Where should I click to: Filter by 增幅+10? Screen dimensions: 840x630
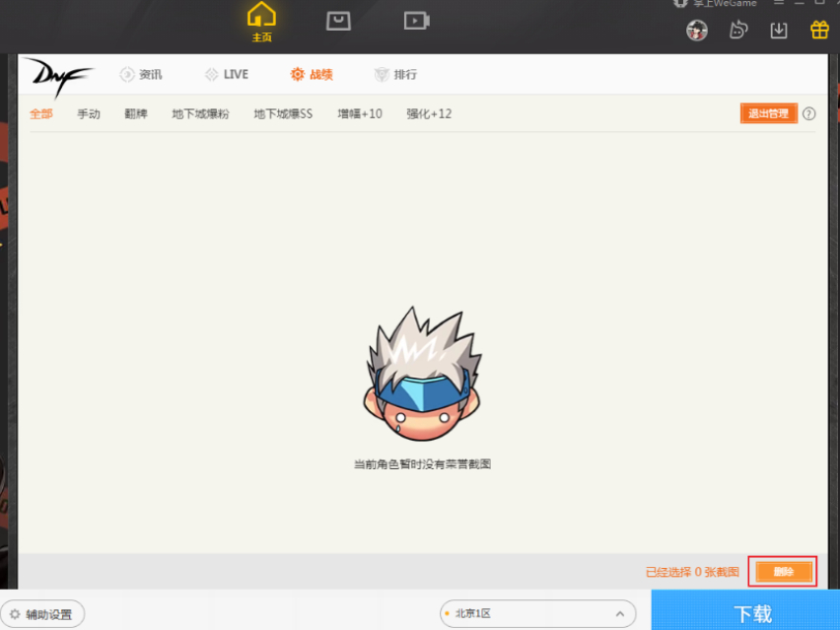coord(360,113)
